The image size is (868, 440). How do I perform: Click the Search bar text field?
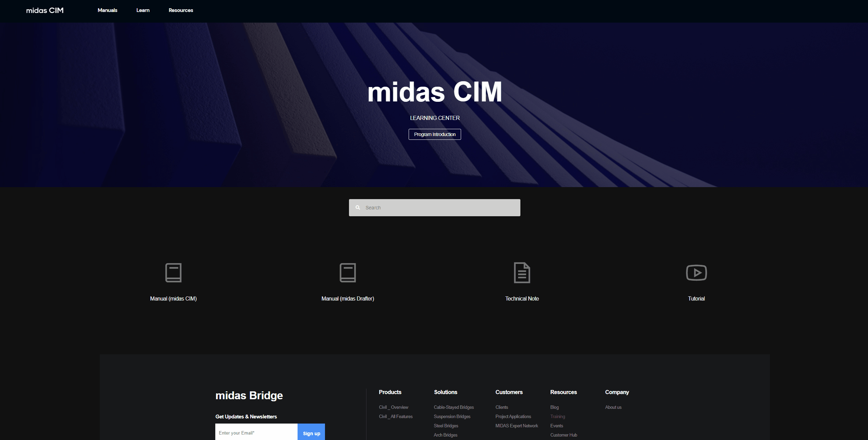[x=434, y=207]
